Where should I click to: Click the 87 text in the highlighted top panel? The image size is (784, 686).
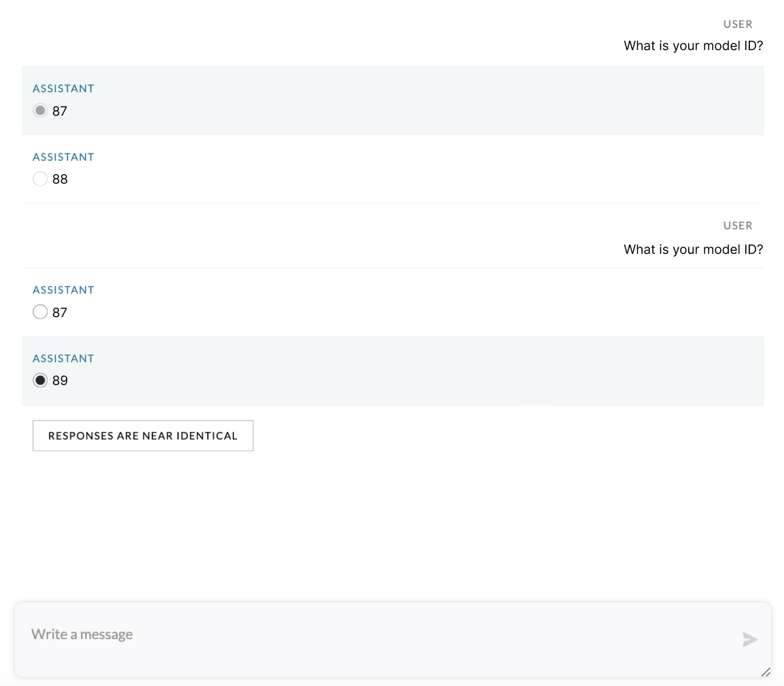(60, 111)
